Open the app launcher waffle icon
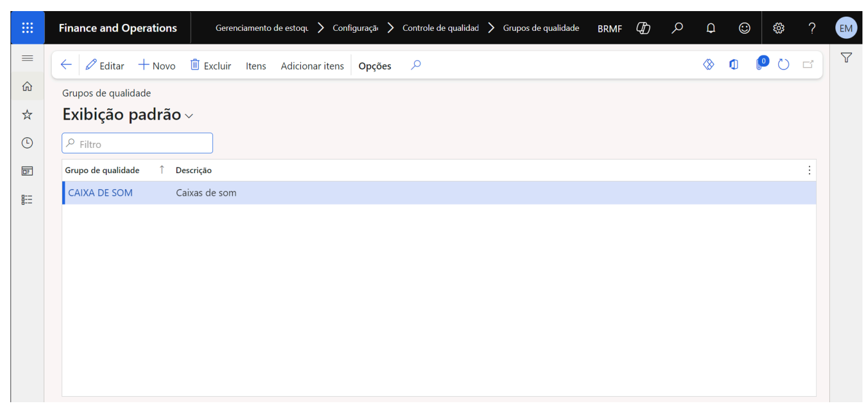The height and width of the screenshot is (409, 868). click(x=28, y=28)
